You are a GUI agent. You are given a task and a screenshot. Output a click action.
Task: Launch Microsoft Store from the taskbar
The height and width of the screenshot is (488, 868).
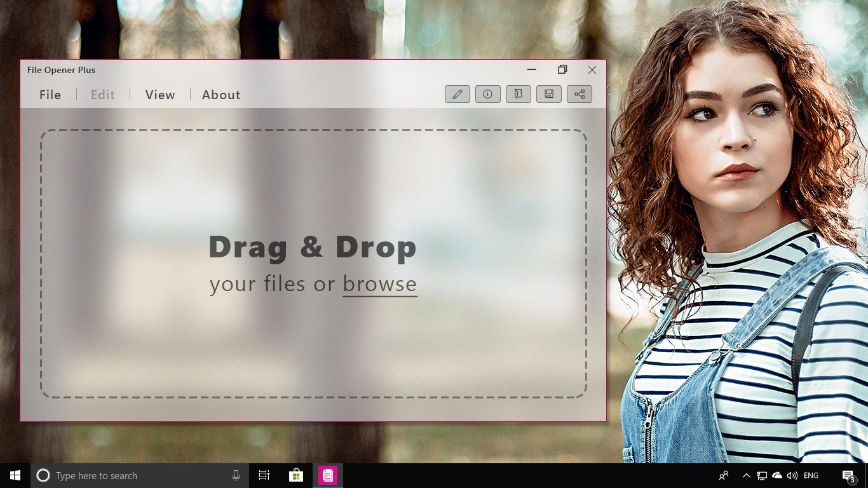296,475
